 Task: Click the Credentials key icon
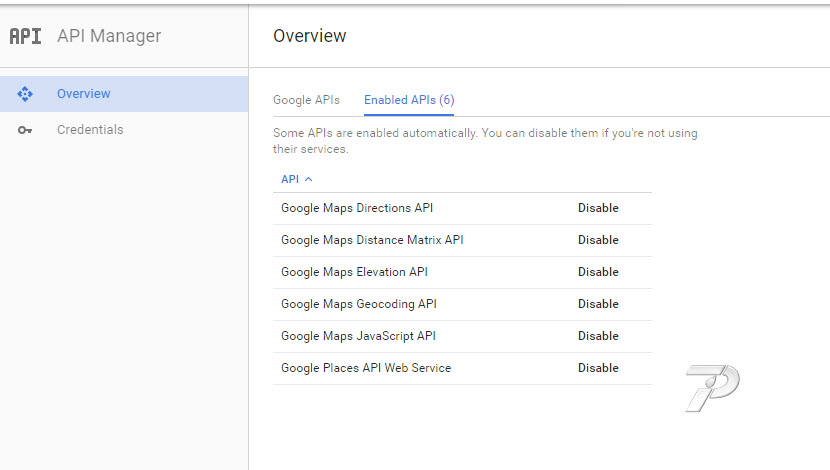click(25, 130)
